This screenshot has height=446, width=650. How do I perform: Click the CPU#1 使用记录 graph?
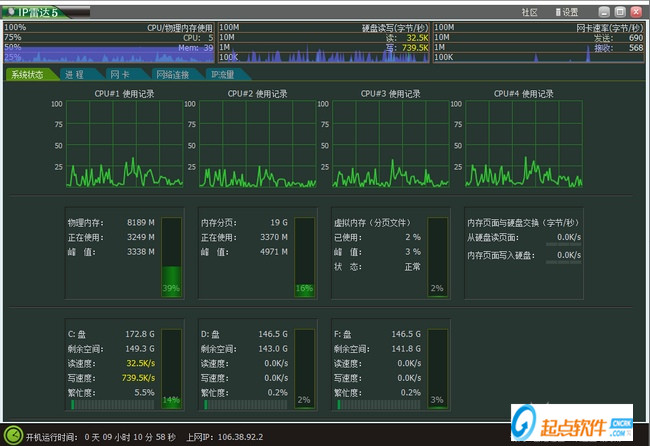(124, 145)
